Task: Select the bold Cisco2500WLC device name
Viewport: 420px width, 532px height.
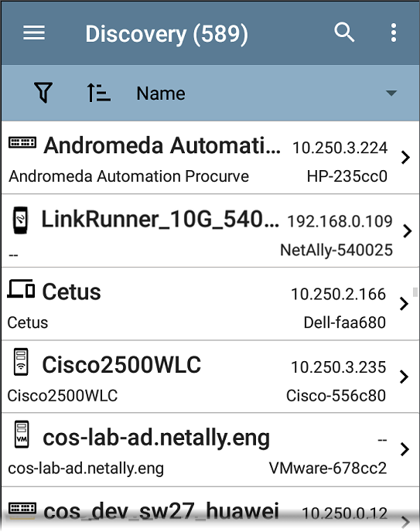Action: click(x=121, y=365)
